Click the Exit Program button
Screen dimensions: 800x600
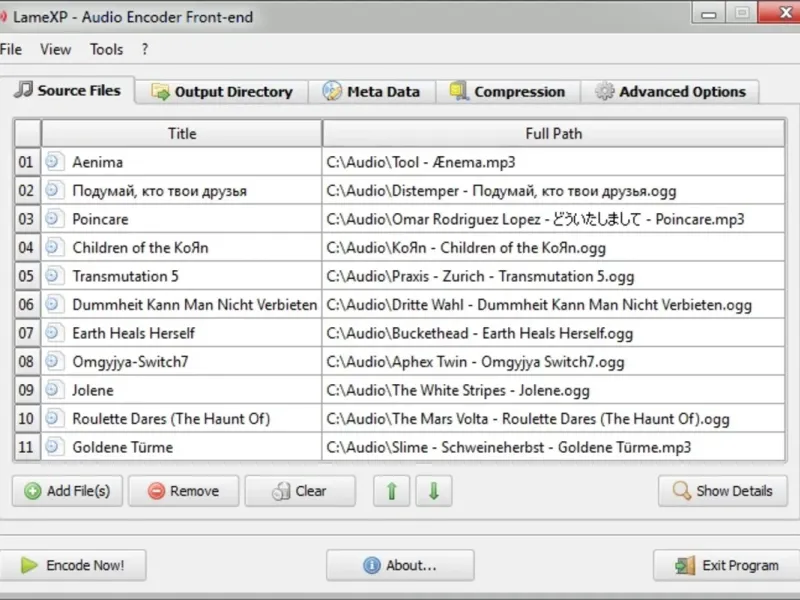pos(727,565)
